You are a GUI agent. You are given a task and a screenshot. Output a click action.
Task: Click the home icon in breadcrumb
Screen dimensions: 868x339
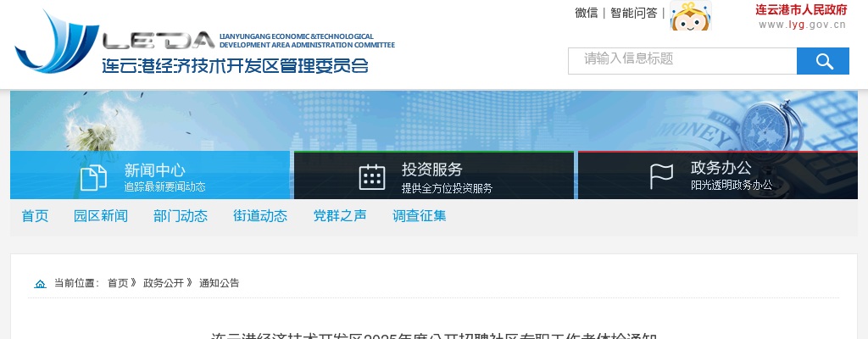(x=40, y=283)
